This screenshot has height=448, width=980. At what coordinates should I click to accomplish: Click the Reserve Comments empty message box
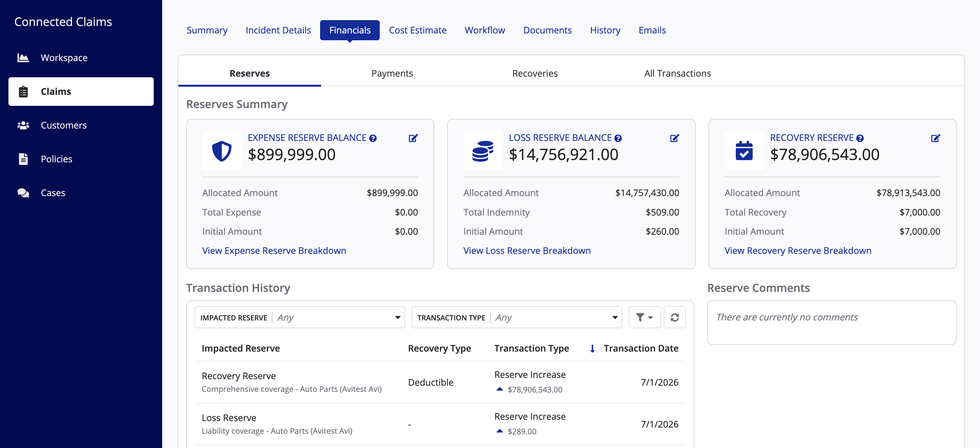831,322
